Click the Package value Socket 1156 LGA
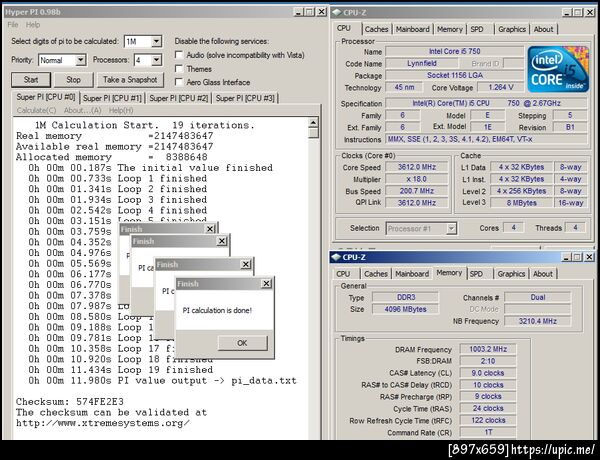 [x=454, y=75]
